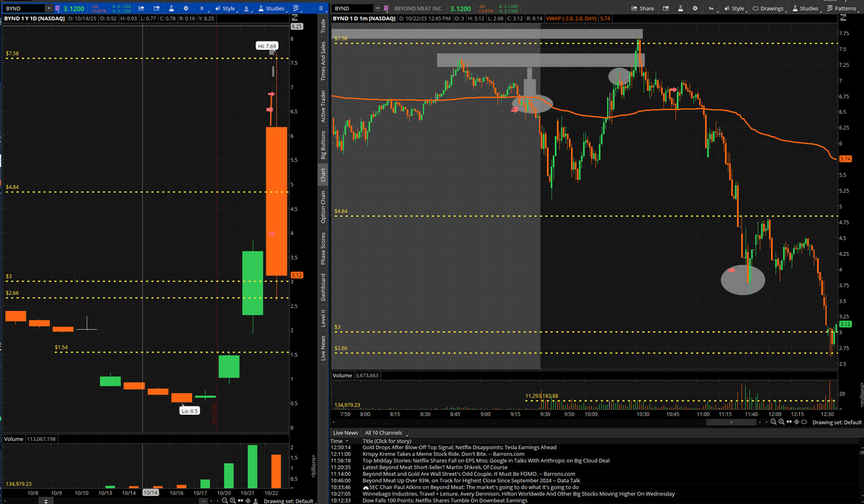This screenshot has height=504, width=864.
Task: Expand the left chart's BYND symbol dropdown
Action: [49, 8]
